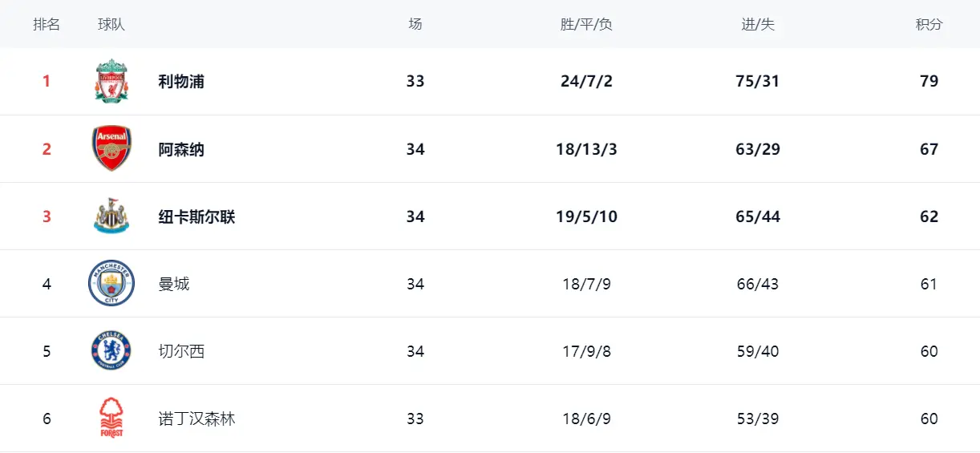980x453 pixels.
Task: Select the 曼城 team name
Action: (x=174, y=284)
